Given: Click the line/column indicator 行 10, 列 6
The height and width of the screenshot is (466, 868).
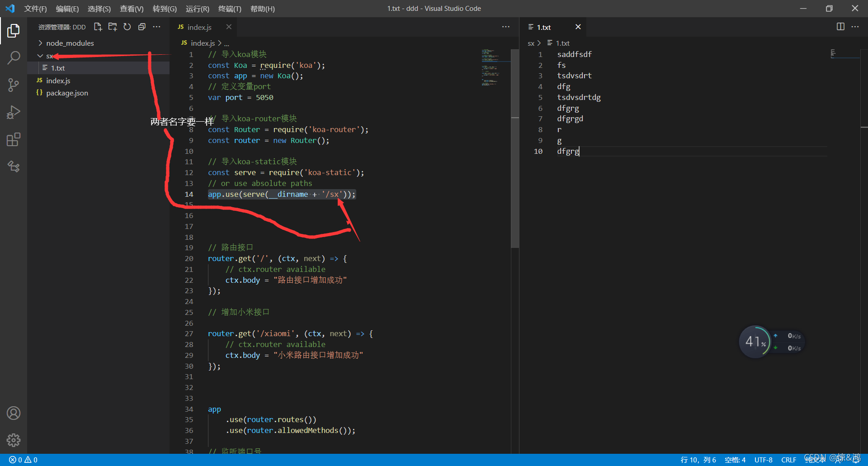Looking at the screenshot, I should [698, 460].
